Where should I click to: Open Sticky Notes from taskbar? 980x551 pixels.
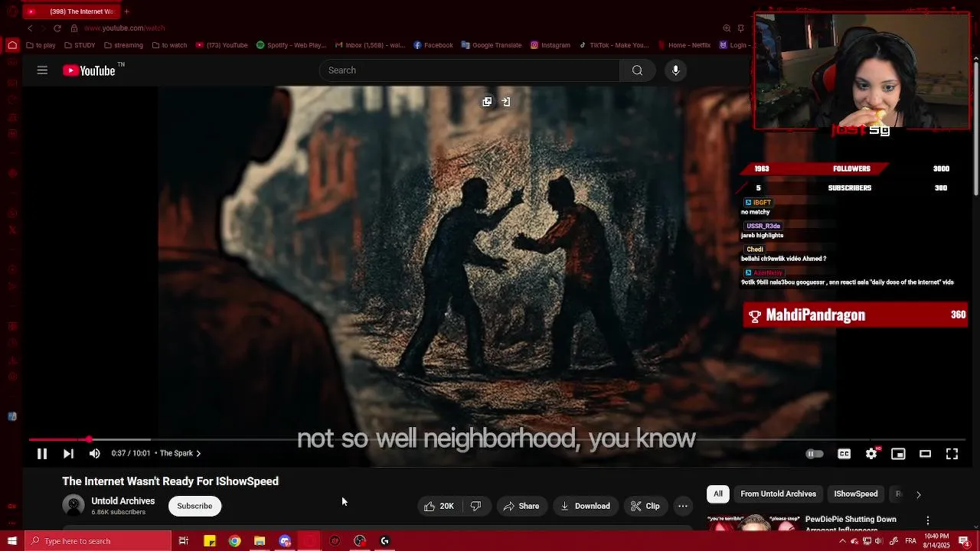[x=209, y=541]
